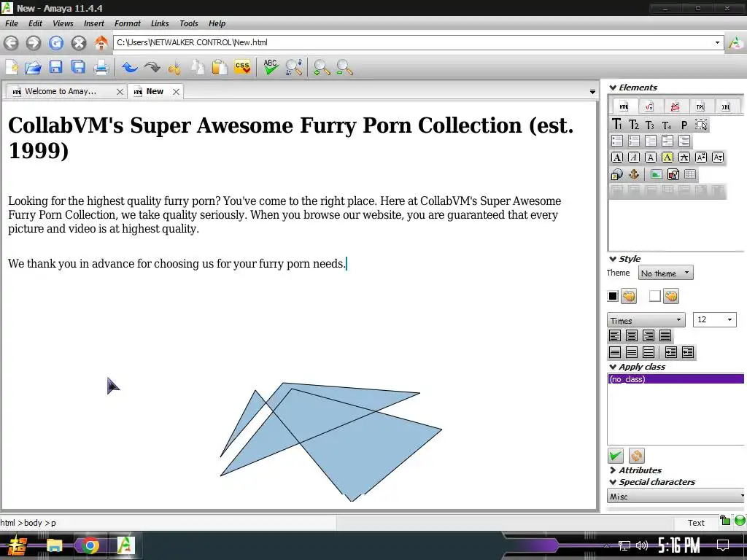Open the Tools menu
This screenshot has height=560, width=747.
189,23
